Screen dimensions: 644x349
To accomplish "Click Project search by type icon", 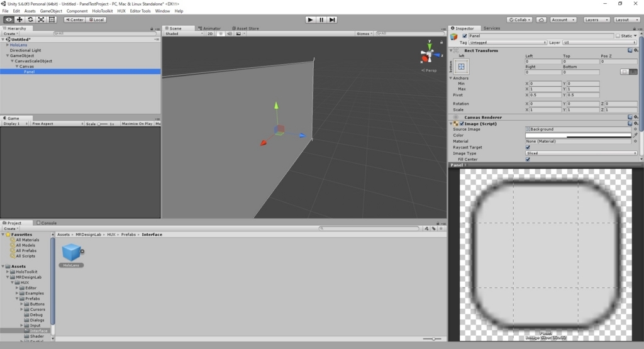I will 427,228.
